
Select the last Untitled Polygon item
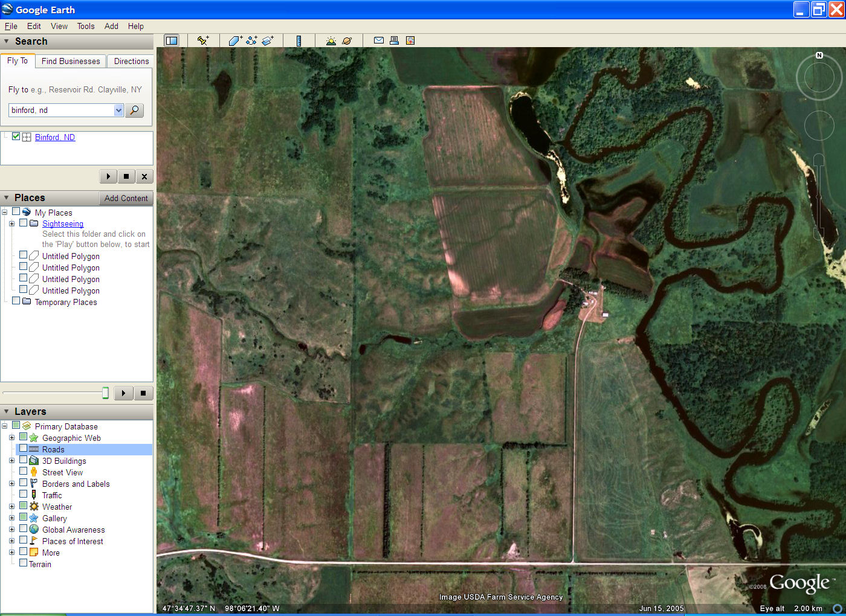tap(71, 290)
